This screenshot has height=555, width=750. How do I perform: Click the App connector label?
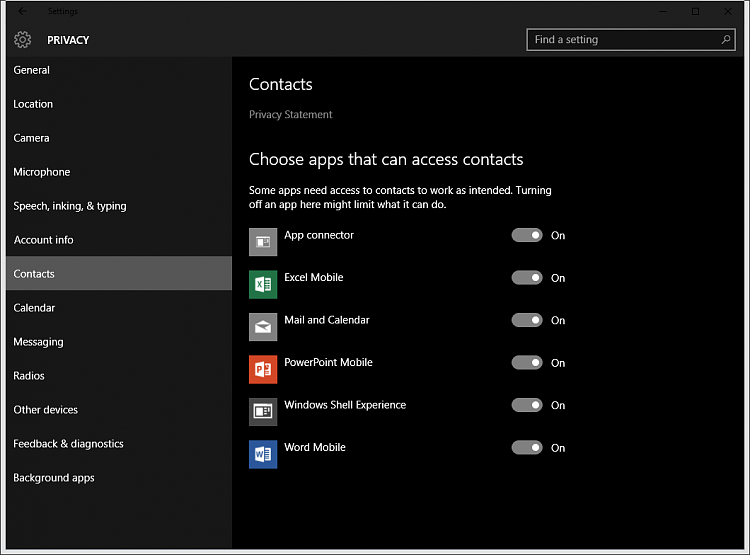pos(319,235)
